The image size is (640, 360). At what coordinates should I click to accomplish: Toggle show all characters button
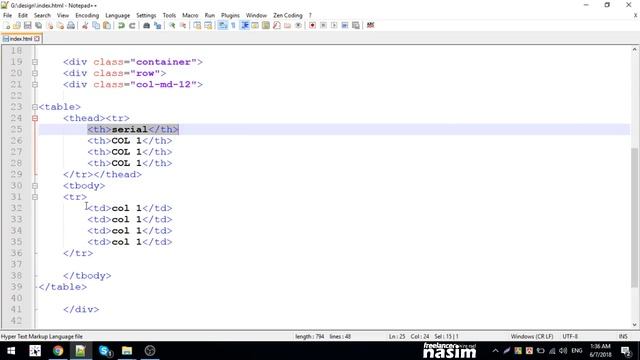point(233,25)
